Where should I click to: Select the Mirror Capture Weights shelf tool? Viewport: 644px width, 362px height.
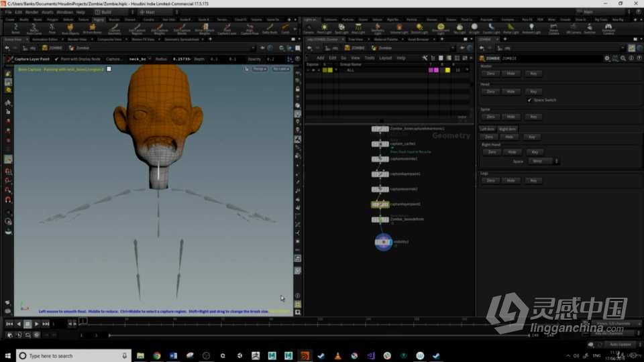tap(204, 29)
